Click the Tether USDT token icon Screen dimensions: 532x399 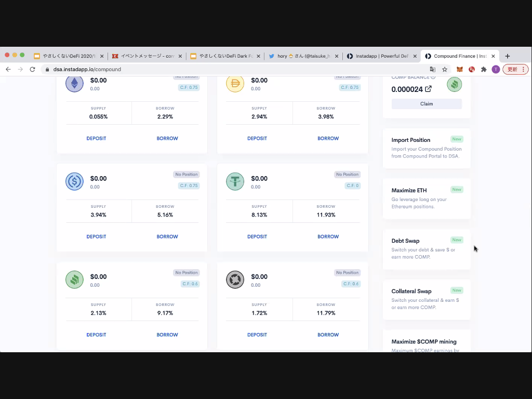tap(235, 181)
